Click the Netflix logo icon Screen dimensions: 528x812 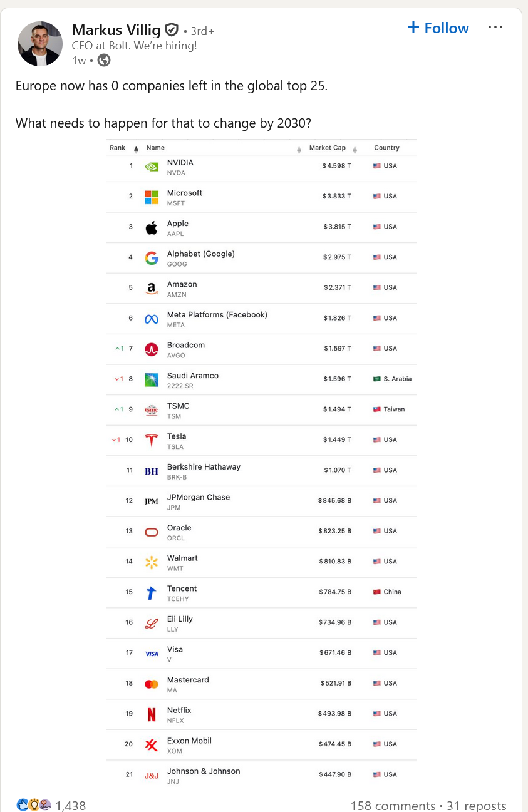[x=152, y=714]
